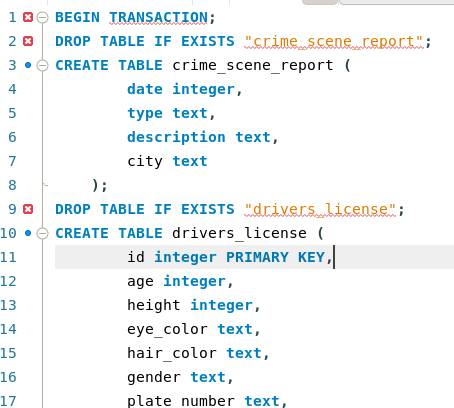The height and width of the screenshot is (408, 454).
Task: Click the blue statement dot on line 10
Action: click(x=28, y=233)
